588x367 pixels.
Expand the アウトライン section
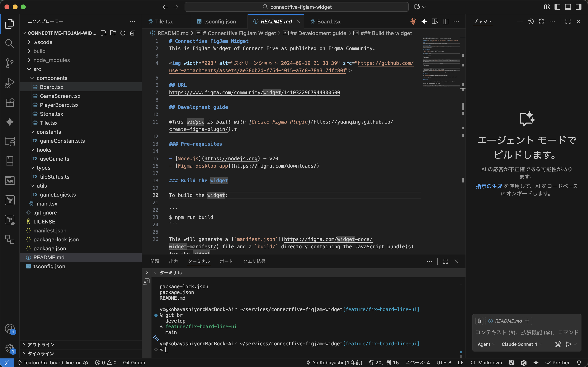tap(41, 344)
